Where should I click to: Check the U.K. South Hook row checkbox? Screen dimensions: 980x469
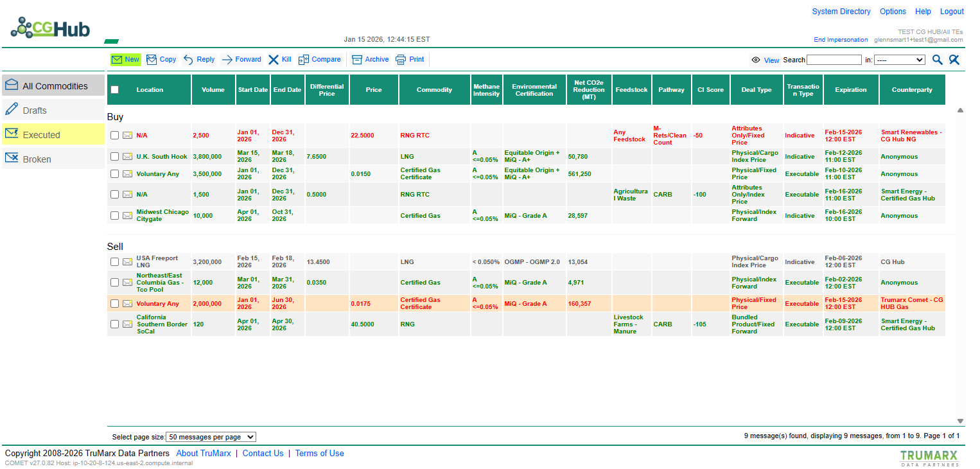[x=114, y=157]
